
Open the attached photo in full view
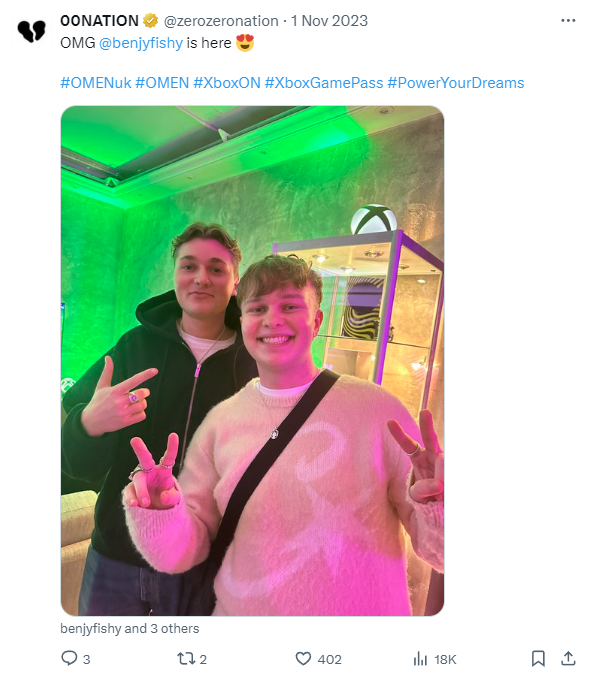pos(252,361)
